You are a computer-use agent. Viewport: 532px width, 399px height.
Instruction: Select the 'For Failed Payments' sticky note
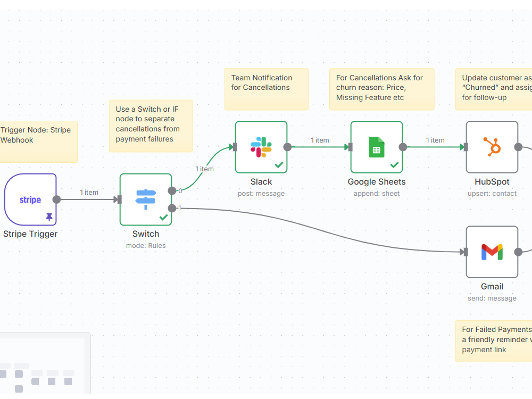494,341
